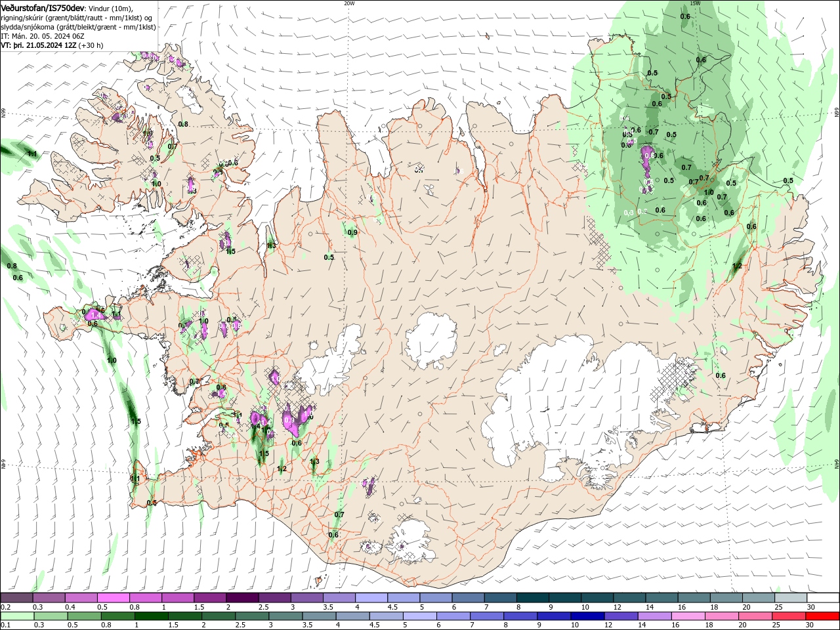Click the upper legend swatch starting at 0.2
The image size is (840, 630).
tap(16, 598)
